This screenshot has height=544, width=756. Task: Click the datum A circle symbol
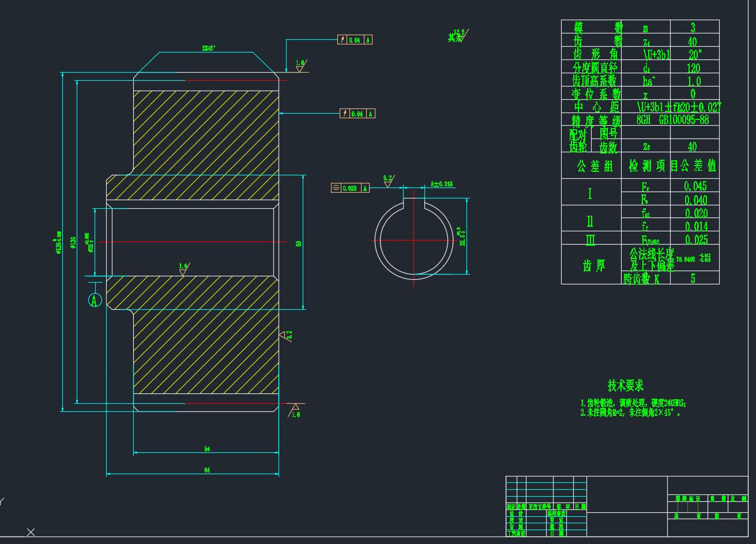[x=95, y=300]
